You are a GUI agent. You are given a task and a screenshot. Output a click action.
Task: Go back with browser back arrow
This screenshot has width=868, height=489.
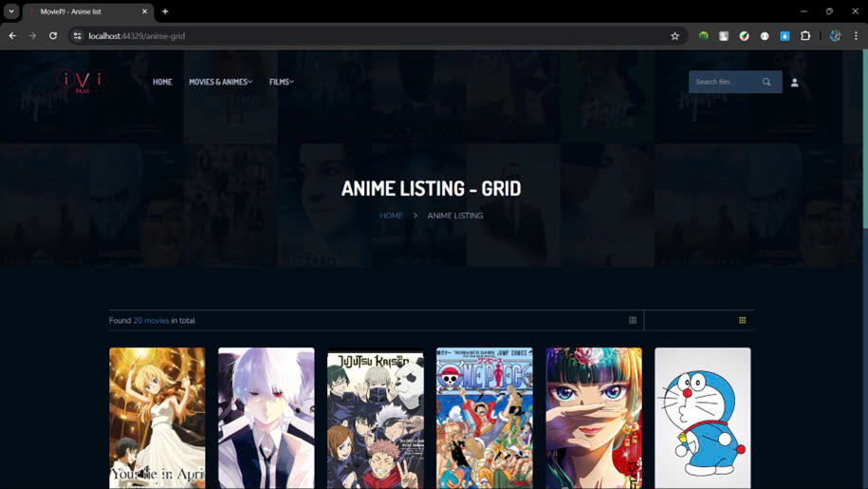12,36
